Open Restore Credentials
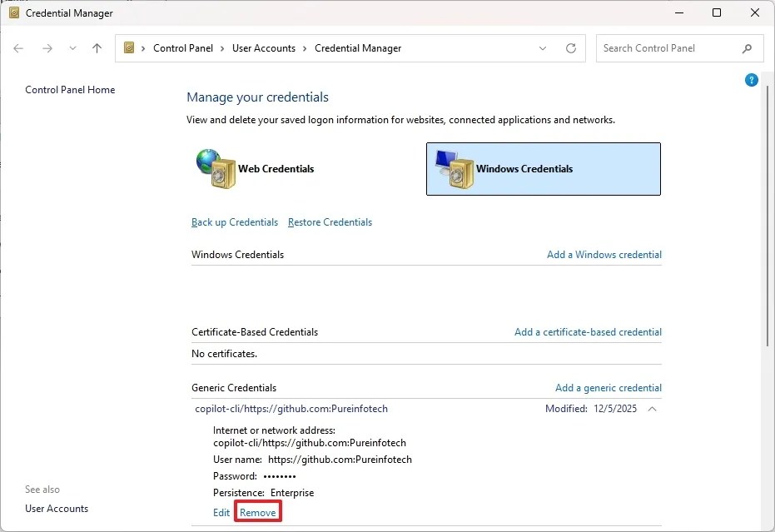 [x=329, y=222]
